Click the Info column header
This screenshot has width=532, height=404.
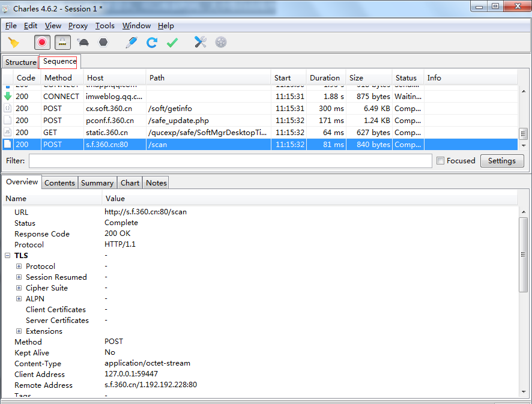point(471,77)
